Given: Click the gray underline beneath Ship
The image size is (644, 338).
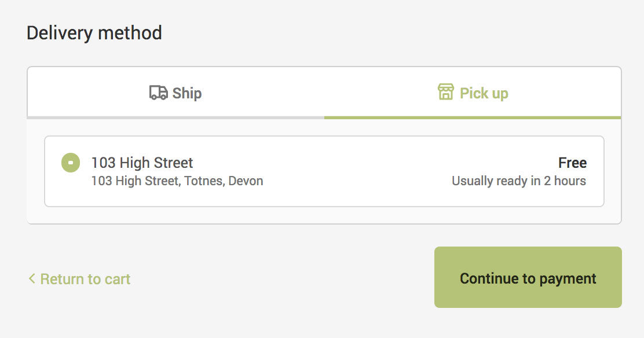Looking at the screenshot, I should click(x=175, y=117).
